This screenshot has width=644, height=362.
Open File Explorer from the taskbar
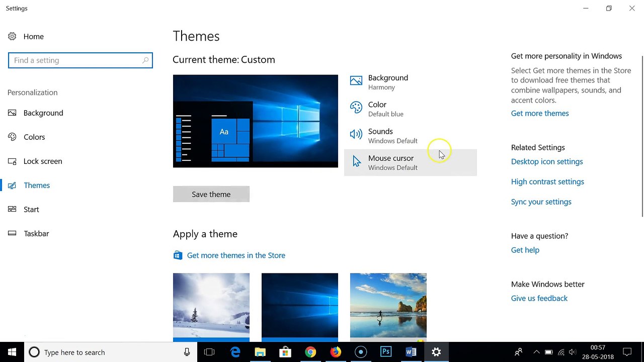click(x=260, y=352)
